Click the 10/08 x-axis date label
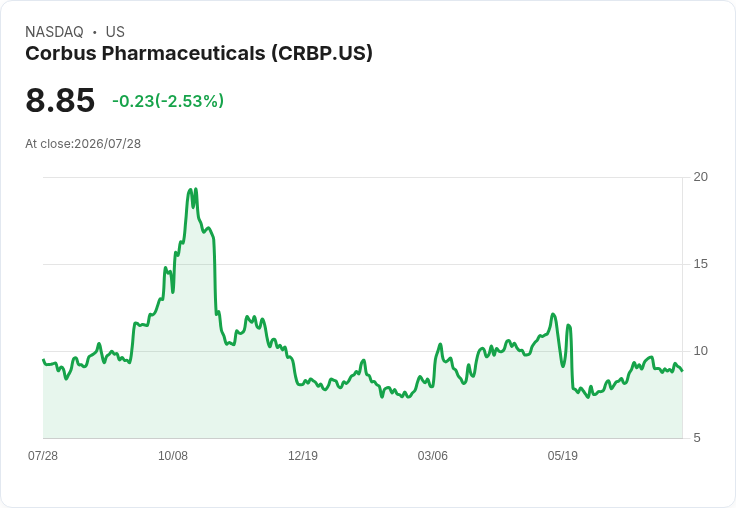 click(173, 456)
